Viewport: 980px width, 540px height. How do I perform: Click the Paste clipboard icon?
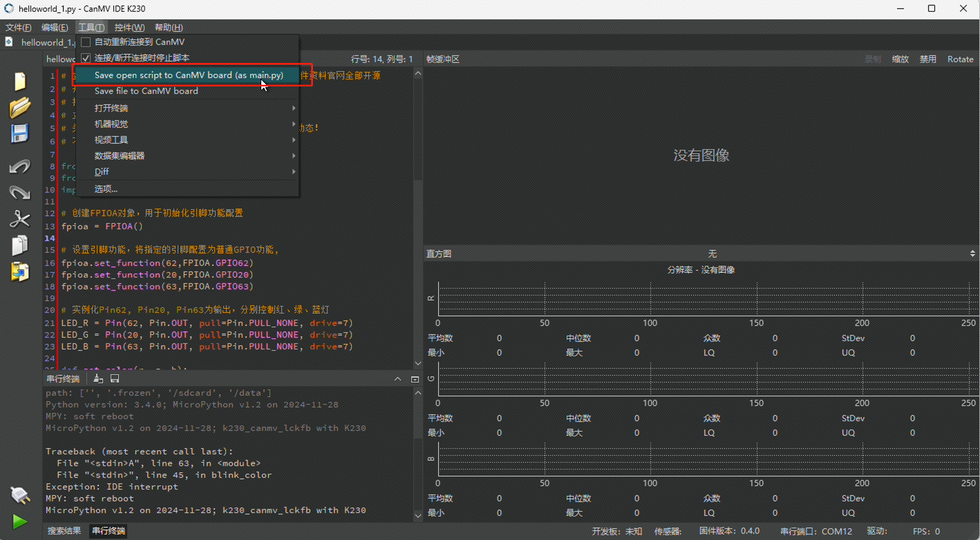(x=20, y=271)
